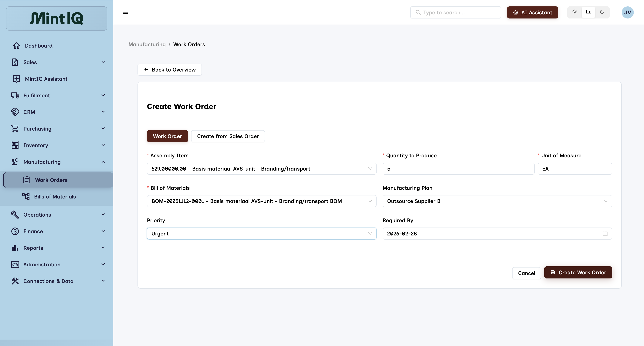644x346 pixels.
Task: Click the Fulfillment truck icon
Action: pyautogui.click(x=15, y=95)
